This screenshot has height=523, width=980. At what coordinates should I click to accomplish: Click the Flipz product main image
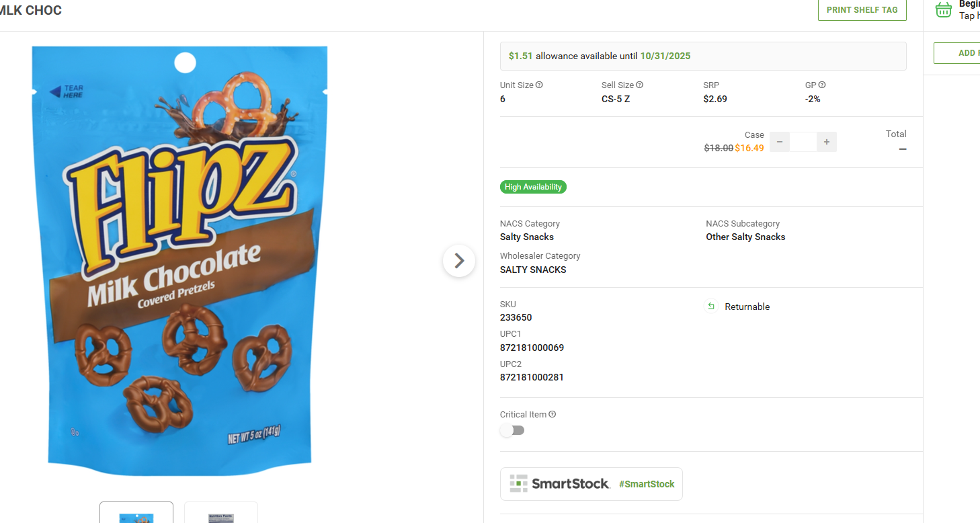180,255
